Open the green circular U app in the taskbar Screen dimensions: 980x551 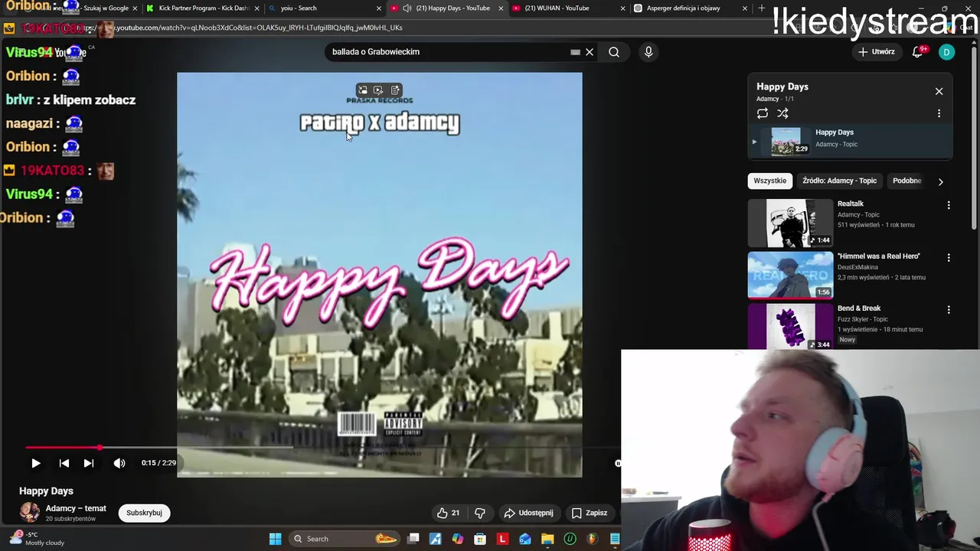(570, 539)
